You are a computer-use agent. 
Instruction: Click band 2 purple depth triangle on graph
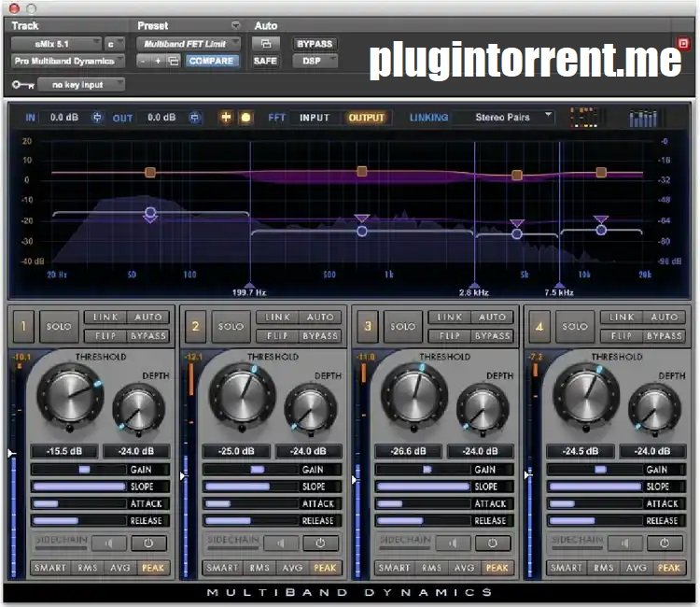[362, 219]
